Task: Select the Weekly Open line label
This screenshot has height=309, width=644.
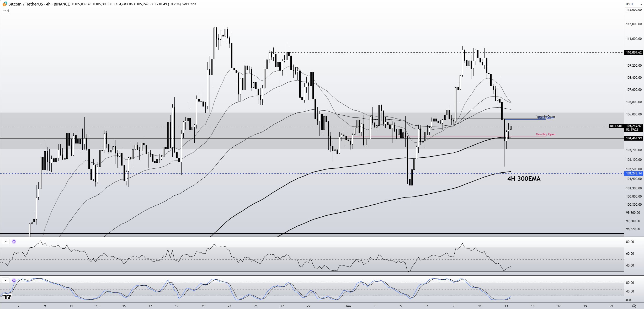Action: point(545,116)
